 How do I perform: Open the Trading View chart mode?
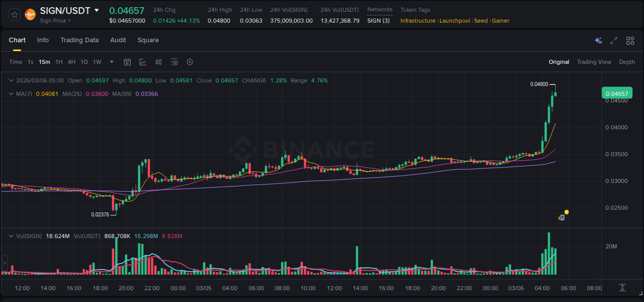(x=594, y=62)
